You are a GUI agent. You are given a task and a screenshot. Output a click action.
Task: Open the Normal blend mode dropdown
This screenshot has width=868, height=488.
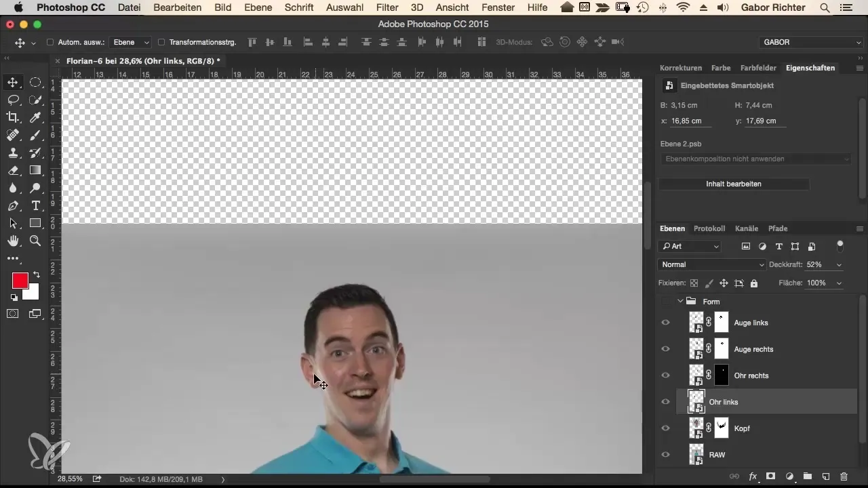click(x=712, y=264)
